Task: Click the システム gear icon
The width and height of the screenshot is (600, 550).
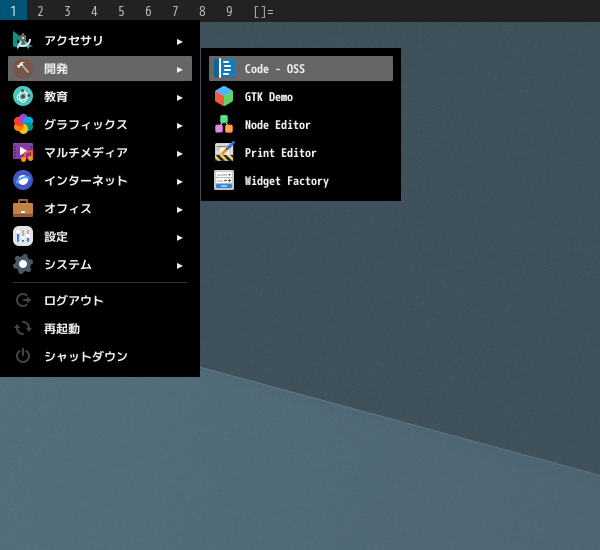Action: pos(23,264)
